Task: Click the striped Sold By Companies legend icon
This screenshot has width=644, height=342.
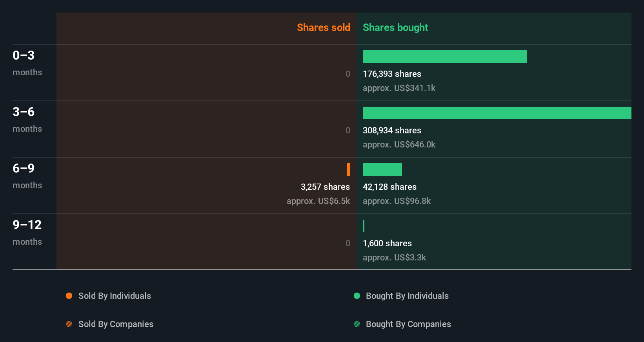Action: tap(69, 324)
